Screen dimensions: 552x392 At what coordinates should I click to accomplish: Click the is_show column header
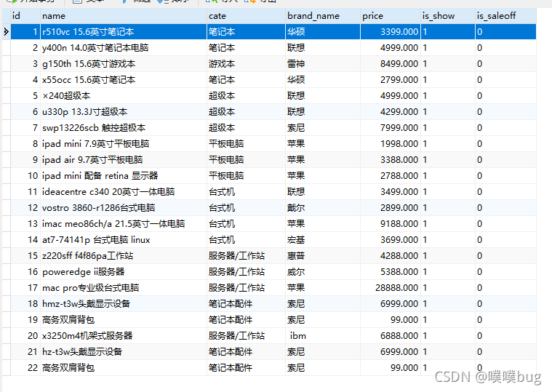(x=448, y=16)
